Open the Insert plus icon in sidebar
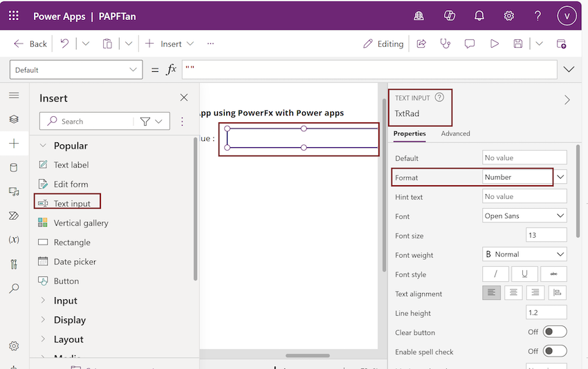This screenshot has height=369, width=588. (x=14, y=143)
